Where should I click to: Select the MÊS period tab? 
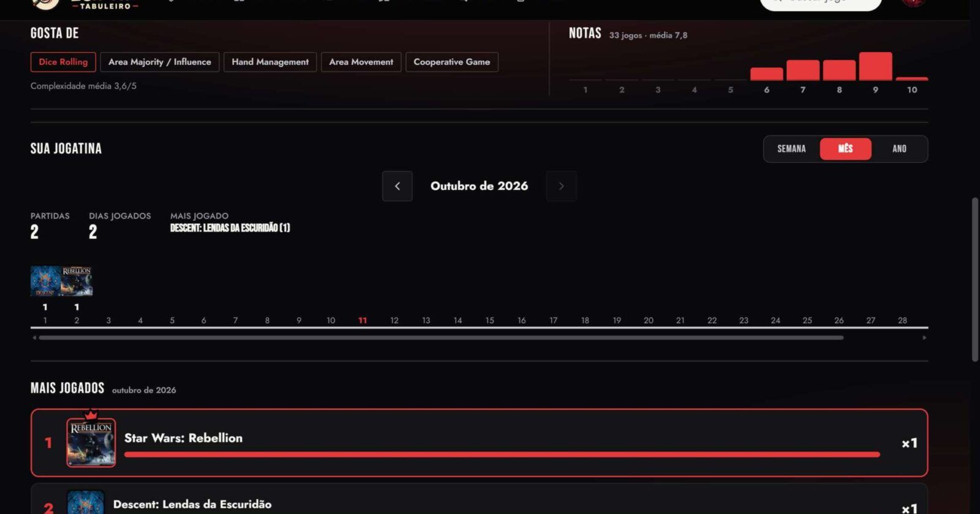point(845,149)
